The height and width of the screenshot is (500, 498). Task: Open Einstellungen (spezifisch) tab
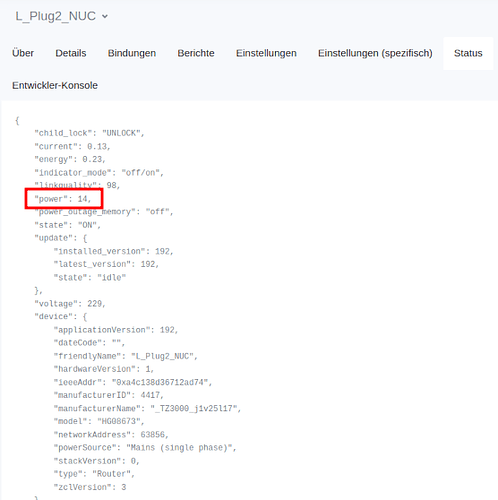point(375,53)
